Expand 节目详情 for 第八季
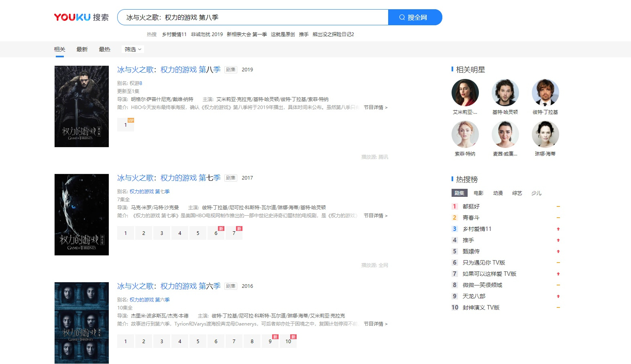This screenshot has height=364, width=631. (375, 107)
